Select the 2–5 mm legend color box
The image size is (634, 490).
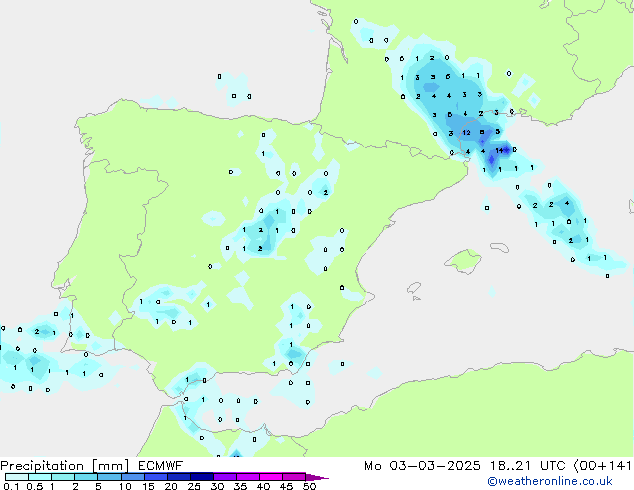86,477
